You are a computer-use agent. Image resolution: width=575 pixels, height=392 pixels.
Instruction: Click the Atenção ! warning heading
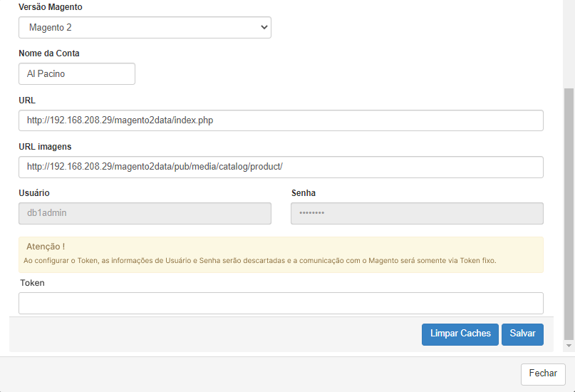[46, 247]
